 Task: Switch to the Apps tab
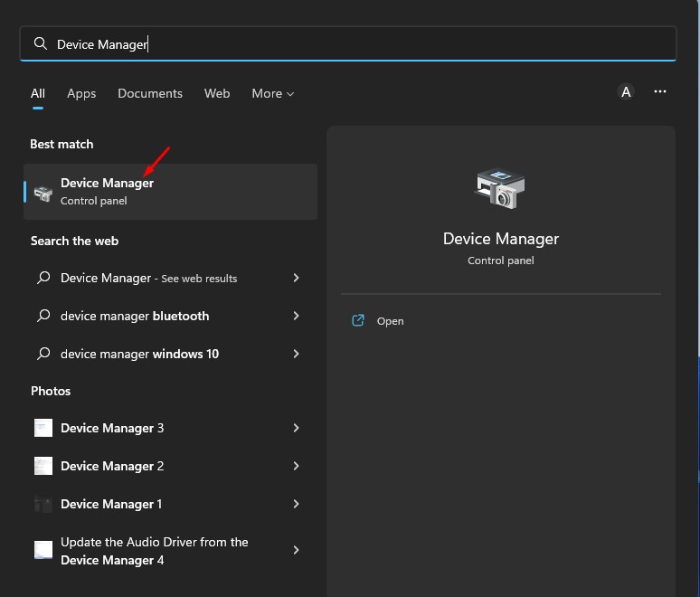81,94
